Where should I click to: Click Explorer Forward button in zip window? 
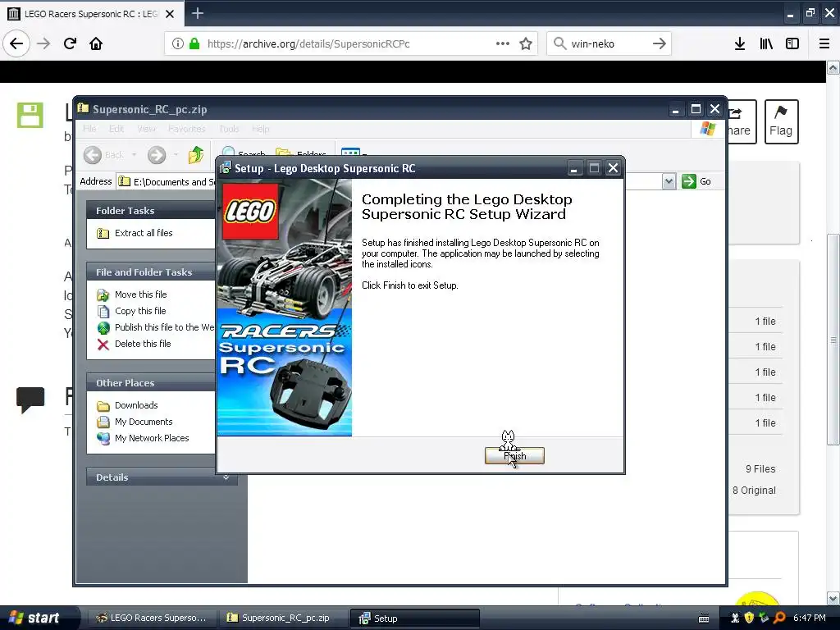coord(157,155)
